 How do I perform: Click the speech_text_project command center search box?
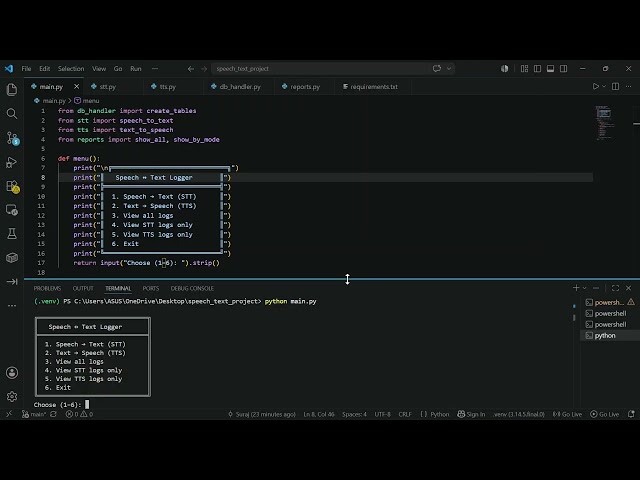tap(320, 69)
